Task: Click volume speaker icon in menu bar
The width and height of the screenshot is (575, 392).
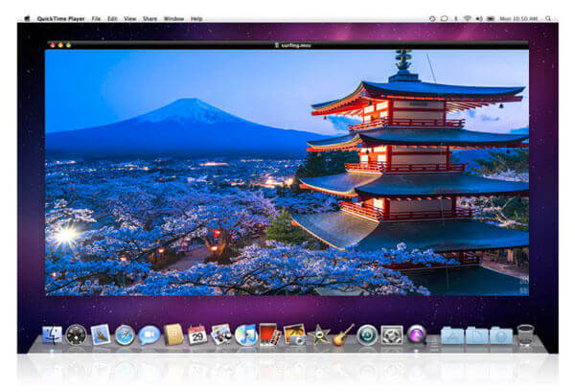Action: [479, 18]
